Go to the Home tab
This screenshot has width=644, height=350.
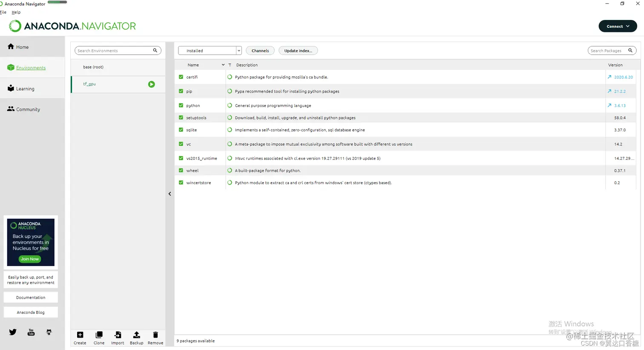pyautogui.click(x=32, y=47)
